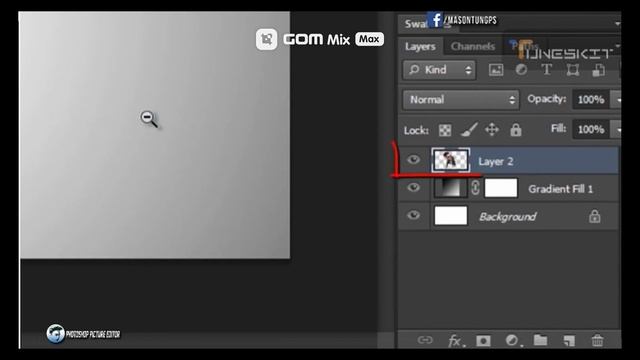Select Layer 2 thumbnail

pos(451,160)
